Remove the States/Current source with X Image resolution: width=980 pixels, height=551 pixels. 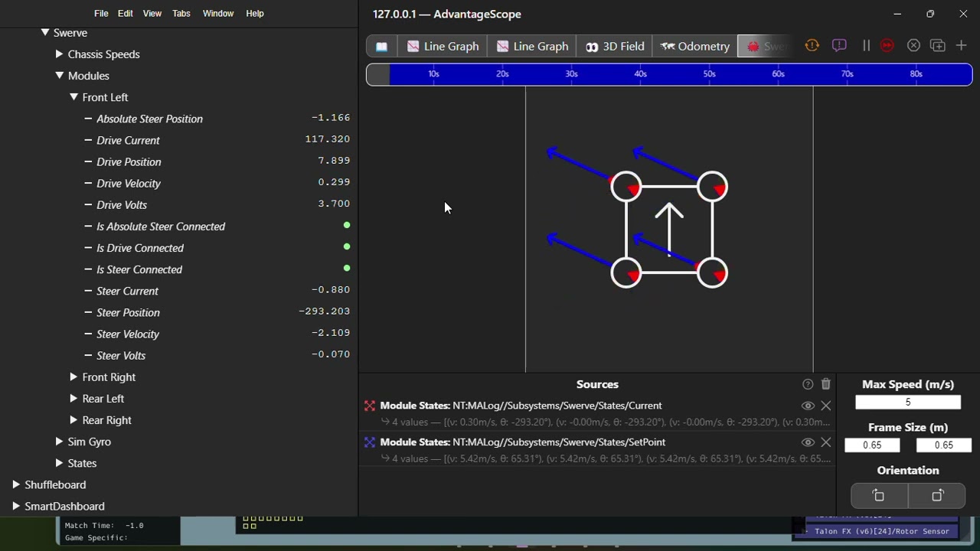coord(825,406)
